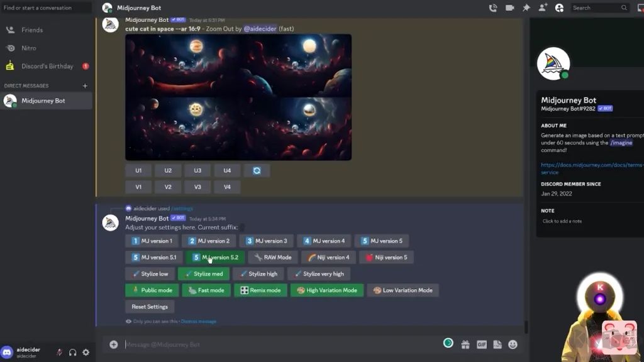The image size is (644, 362).
Task: Click the Dismiss message link
Action: pyautogui.click(x=199, y=321)
